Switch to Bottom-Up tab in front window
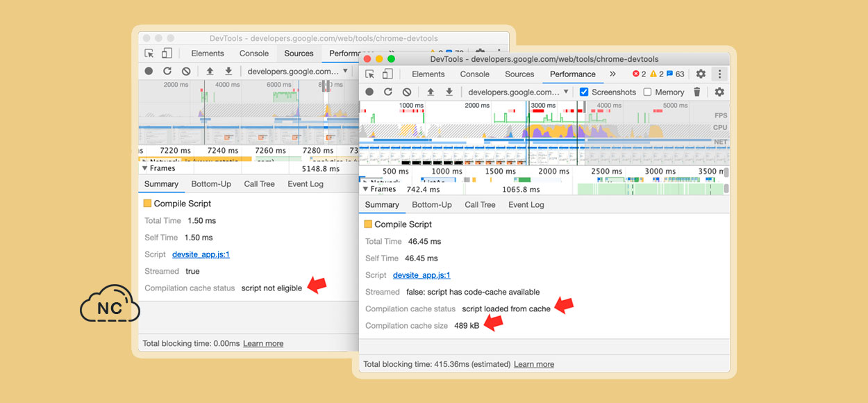Image resolution: width=868 pixels, height=403 pixels. pos(432,205)
